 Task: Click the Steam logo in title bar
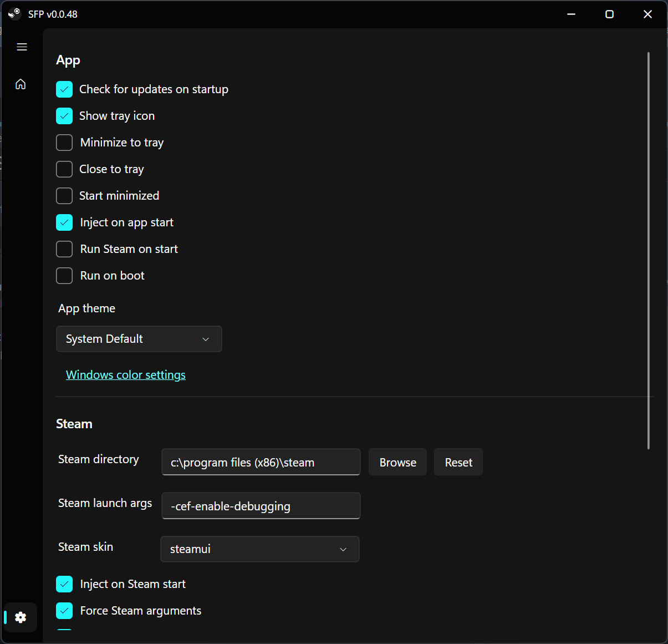(14, 14)
